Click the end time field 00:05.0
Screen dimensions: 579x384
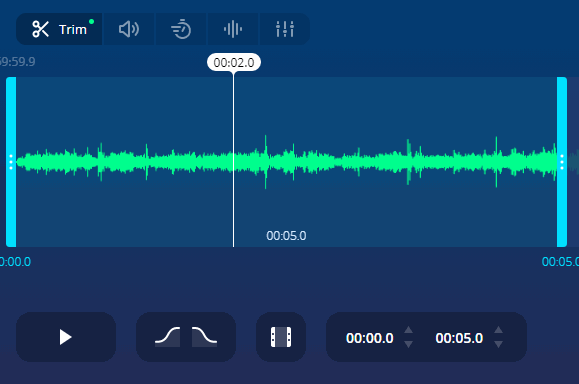pyautogui.click(x=459, y=338)
